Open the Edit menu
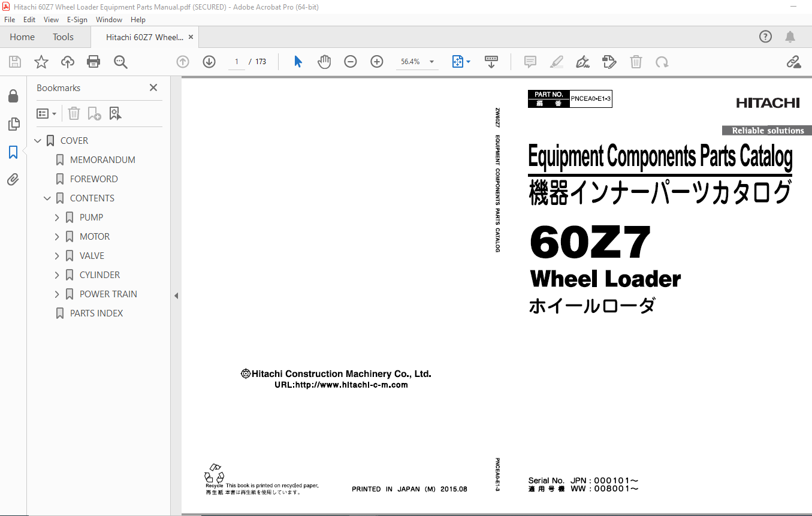The image size is (812, 516). (x=29, y=19)
